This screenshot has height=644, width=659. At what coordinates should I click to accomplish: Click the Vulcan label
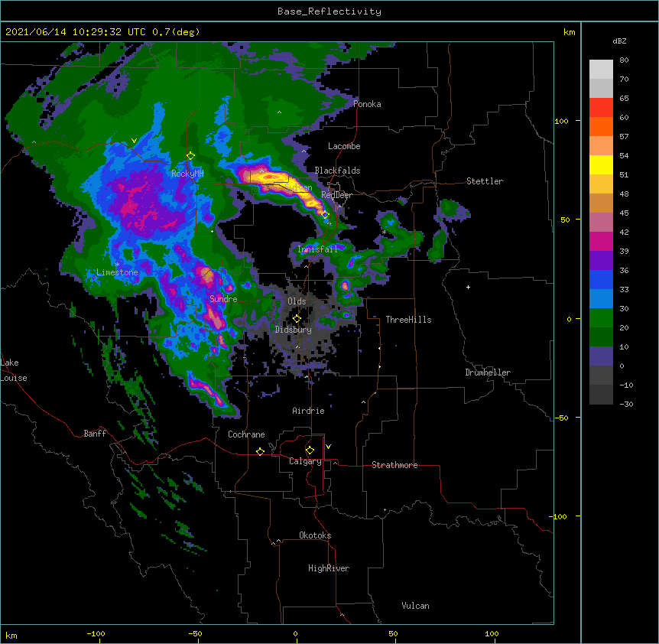pyautogui.click(x=415, y=606)
